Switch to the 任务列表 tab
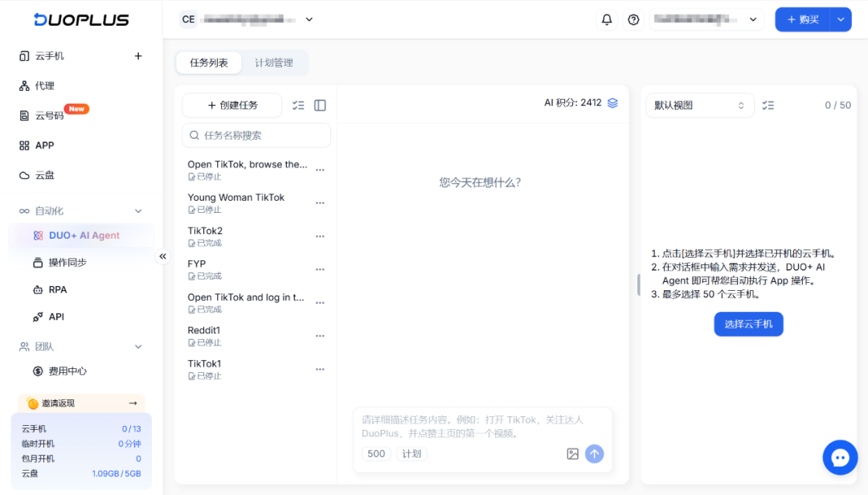Viewport: 868px width, 495px height. [209, 63]
